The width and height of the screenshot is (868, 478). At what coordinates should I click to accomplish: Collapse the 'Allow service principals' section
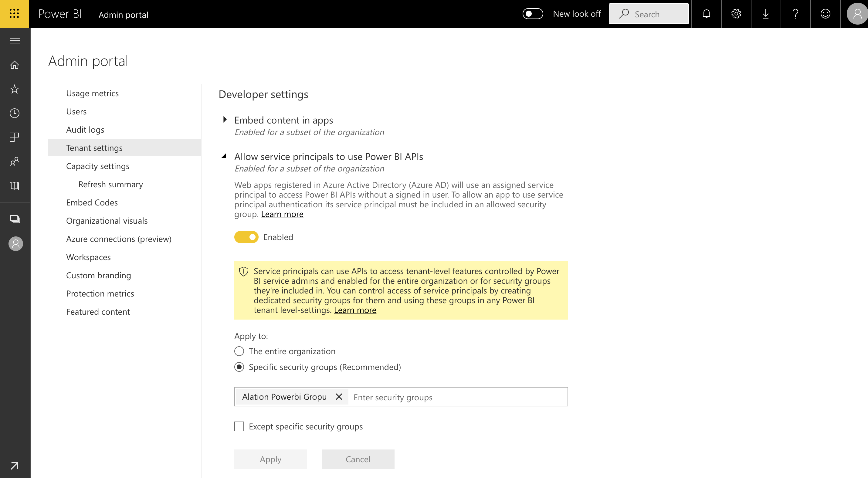pos(225,156)
